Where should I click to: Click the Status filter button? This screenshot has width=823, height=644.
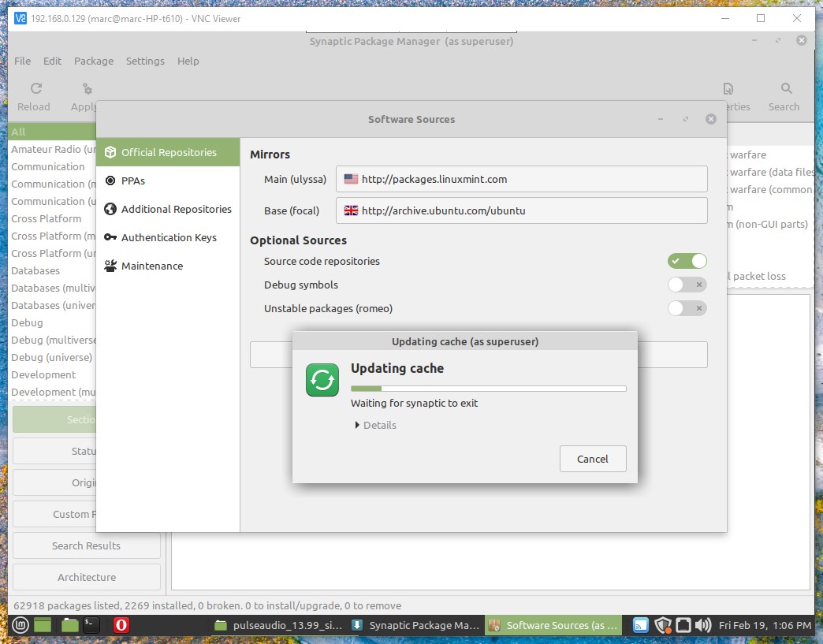point(54,451)
